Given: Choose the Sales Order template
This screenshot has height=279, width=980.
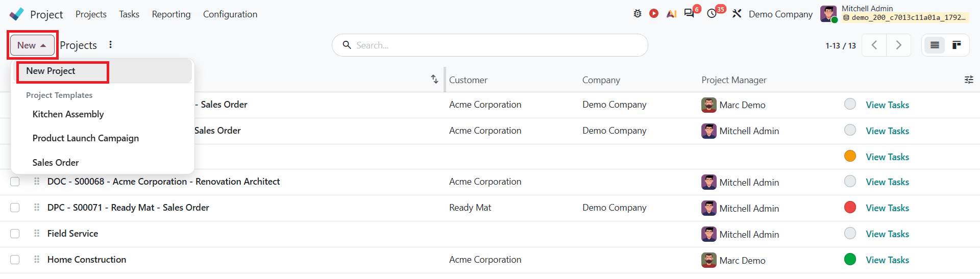Looking at the screenshot, I should tap(55, 163).
